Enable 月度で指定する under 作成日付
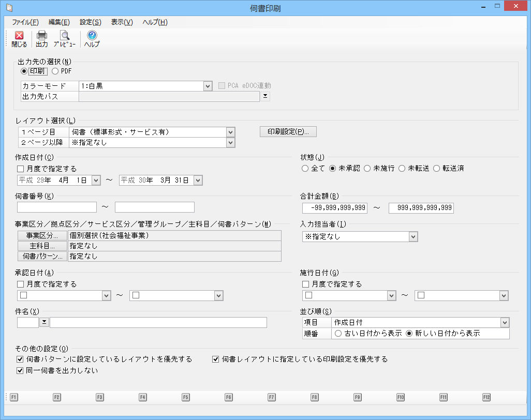The width and height of the screenshot is (531, 420). [x=21, y=169]
